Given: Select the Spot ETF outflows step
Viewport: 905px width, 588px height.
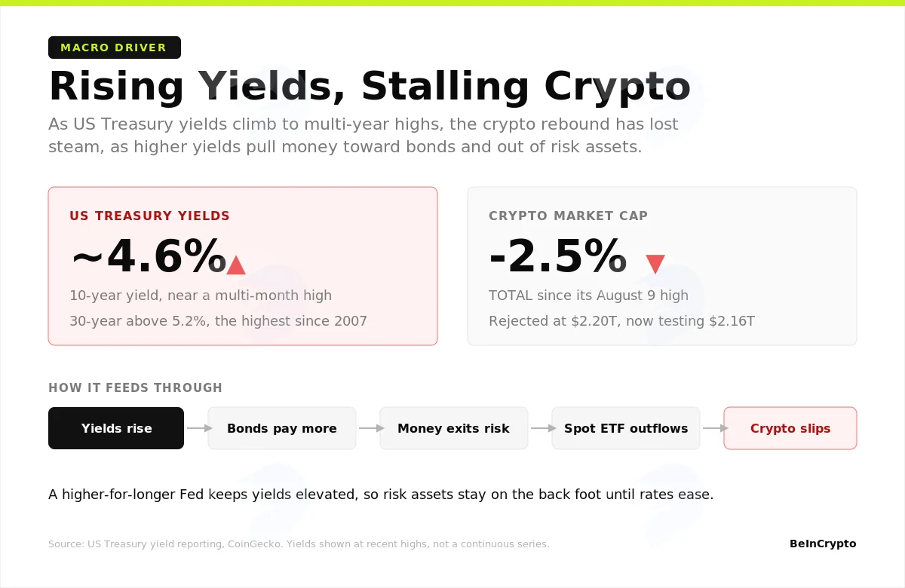Looking at the screenshot, I should pos(626,428).
